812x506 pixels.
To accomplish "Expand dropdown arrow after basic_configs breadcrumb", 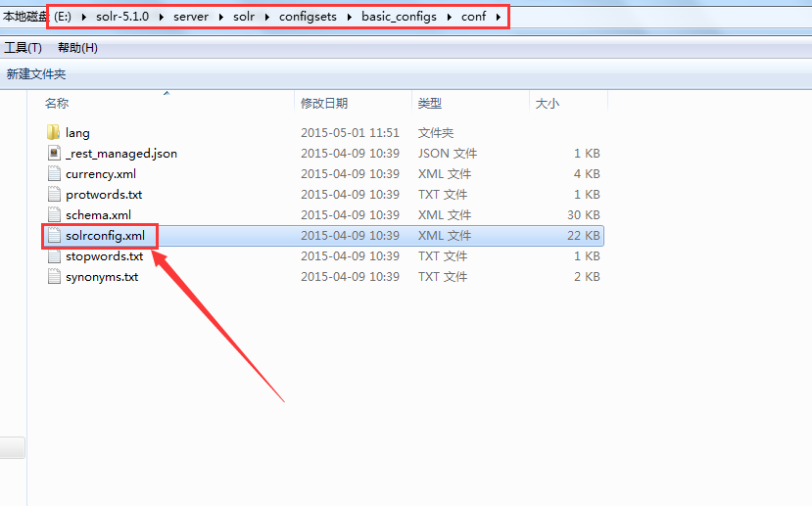I will pos(449,17).
